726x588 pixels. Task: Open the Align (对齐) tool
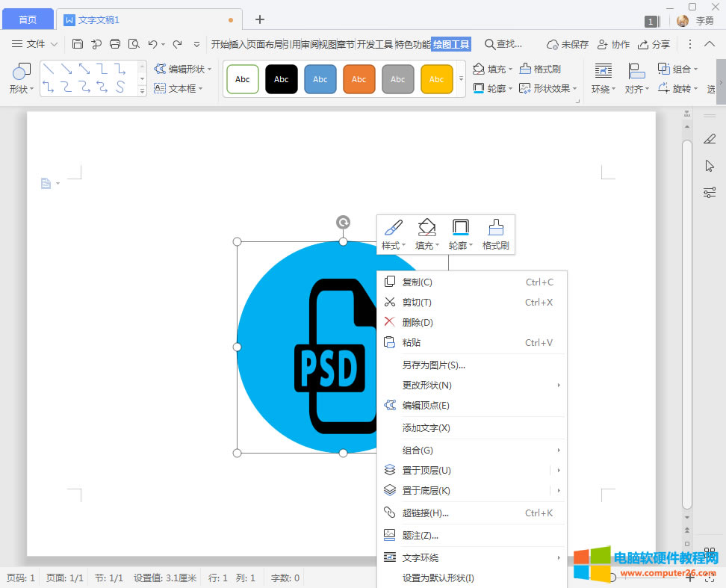pos(636,78)
